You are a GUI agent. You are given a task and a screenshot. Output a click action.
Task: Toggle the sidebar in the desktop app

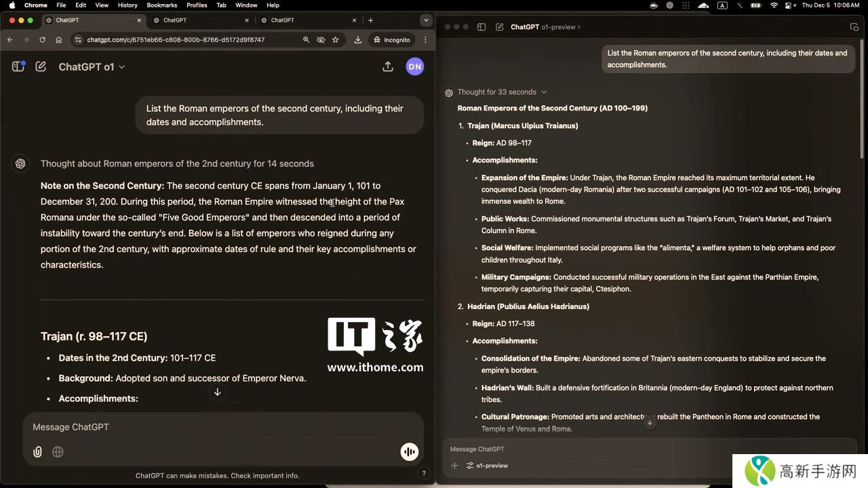pos(481,27)
